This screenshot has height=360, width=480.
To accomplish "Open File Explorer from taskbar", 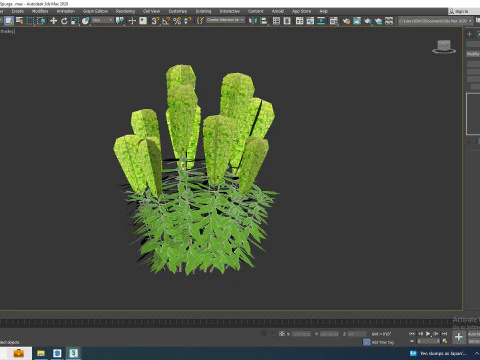I will [41, 353].
